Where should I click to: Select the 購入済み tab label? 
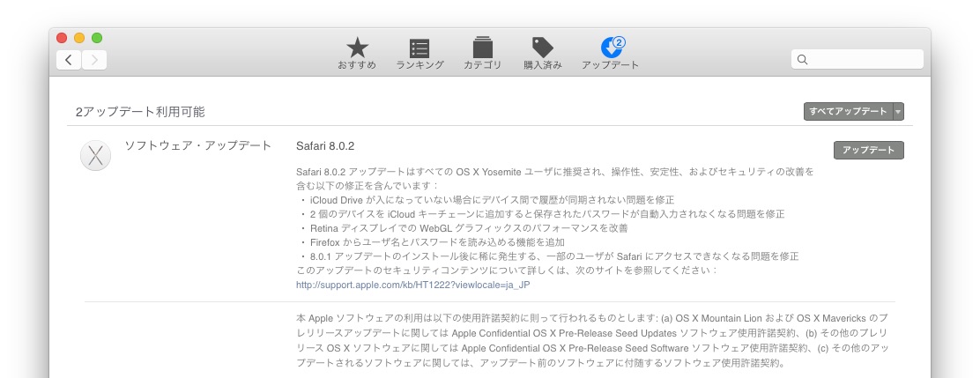click(x=543, y=65)
